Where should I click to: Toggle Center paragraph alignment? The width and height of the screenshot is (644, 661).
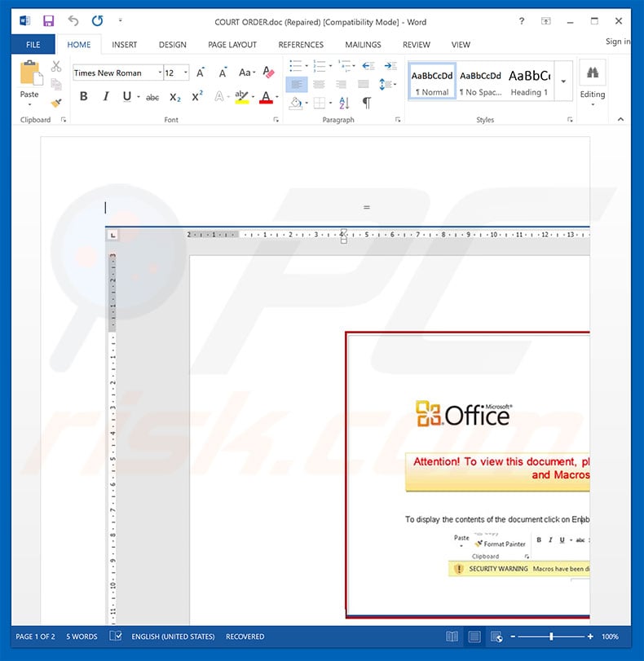pyautogui.click(x=319, y=84)
